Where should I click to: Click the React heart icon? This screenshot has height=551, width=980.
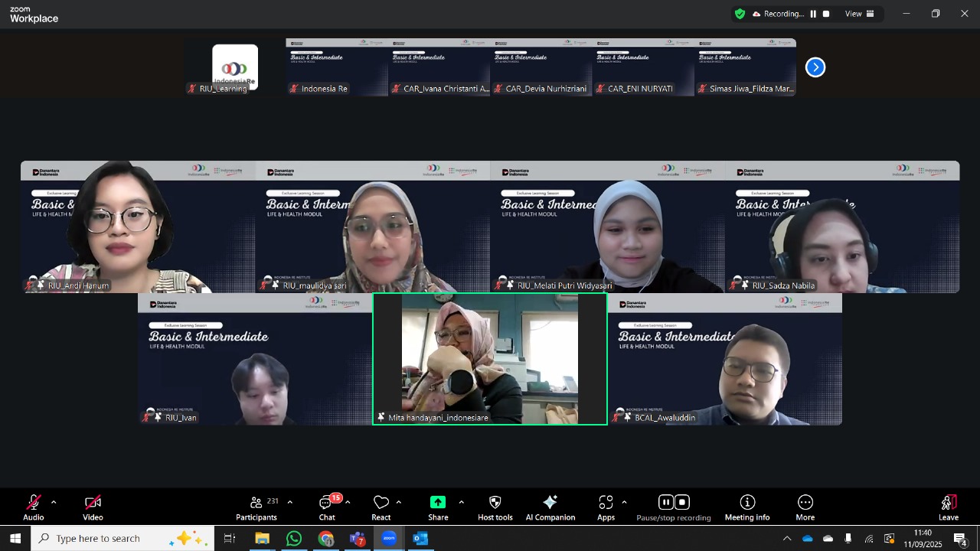tap(381, 507)
